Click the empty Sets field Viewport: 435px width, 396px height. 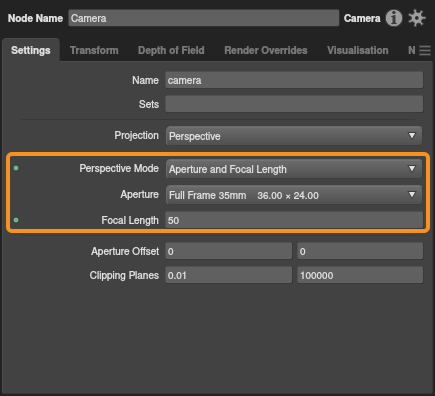coord(294,104)
